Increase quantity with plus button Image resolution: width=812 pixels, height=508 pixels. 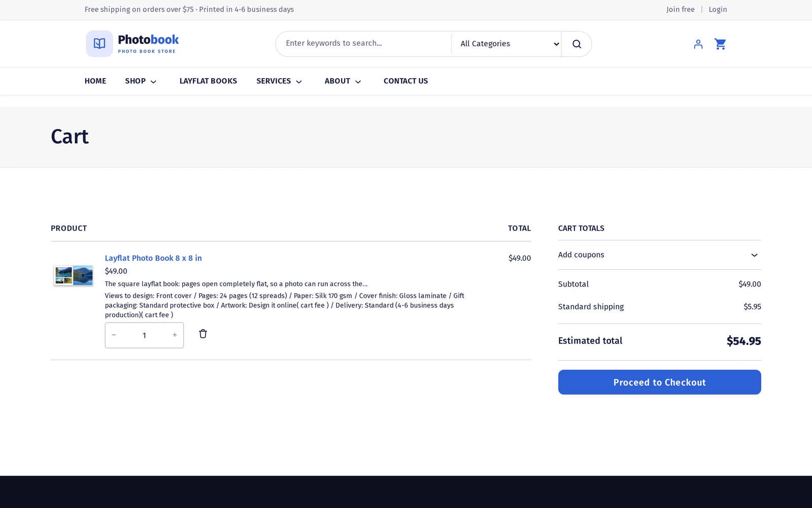pos(175,335)
